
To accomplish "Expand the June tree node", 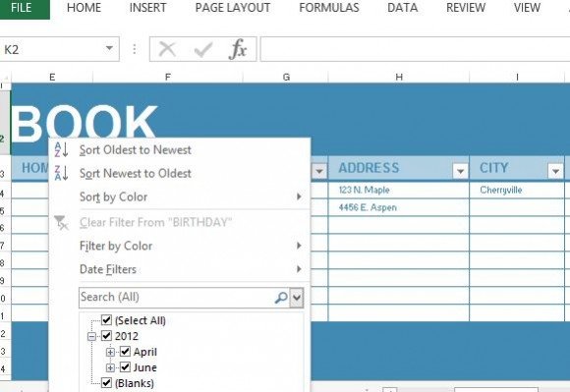I will pyautogui.click(x=110, y=368).
